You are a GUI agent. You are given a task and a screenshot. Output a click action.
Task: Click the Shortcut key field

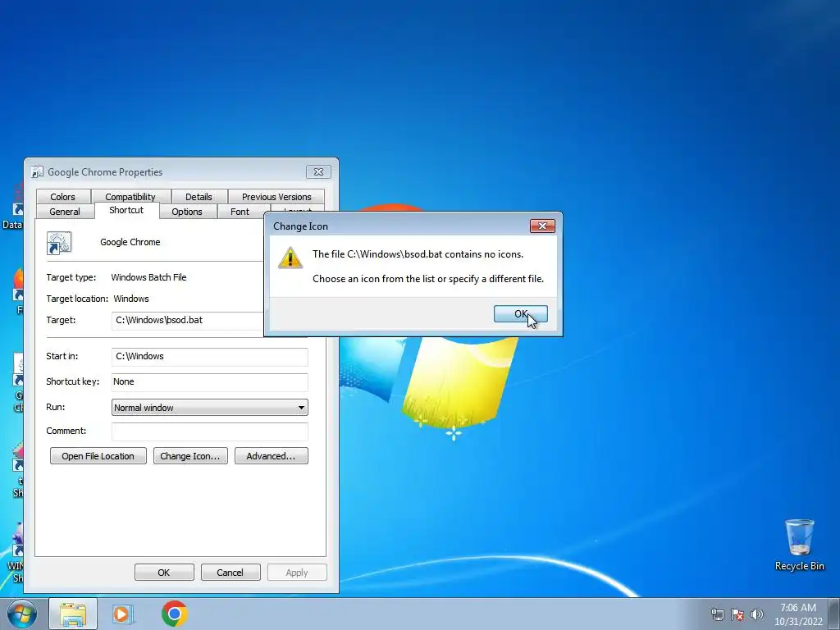point(209,382)
